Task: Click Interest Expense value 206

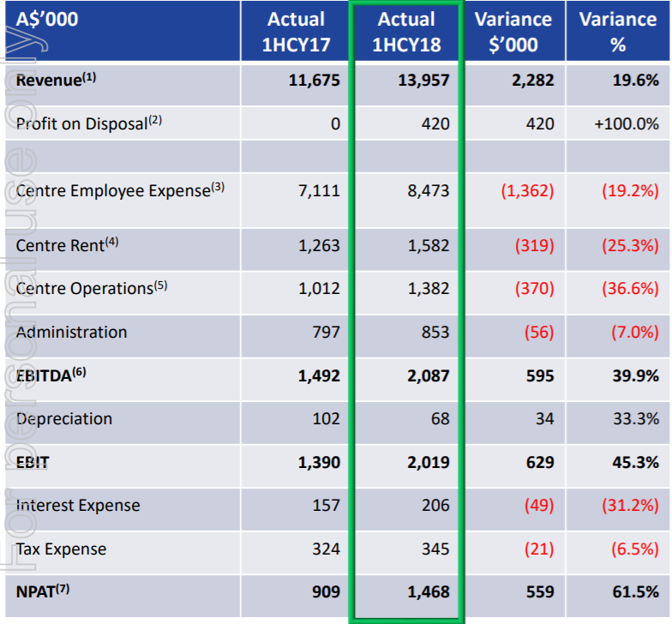Action: click(x=435, y=506)
